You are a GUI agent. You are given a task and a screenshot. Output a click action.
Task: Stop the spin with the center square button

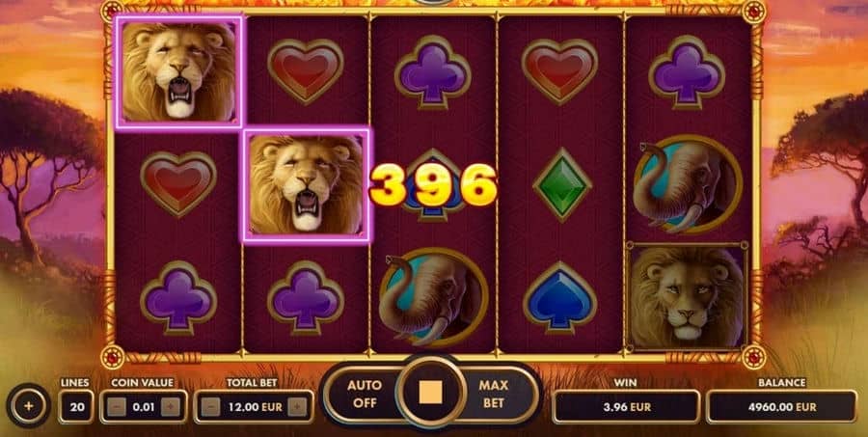tap(431, 394)
